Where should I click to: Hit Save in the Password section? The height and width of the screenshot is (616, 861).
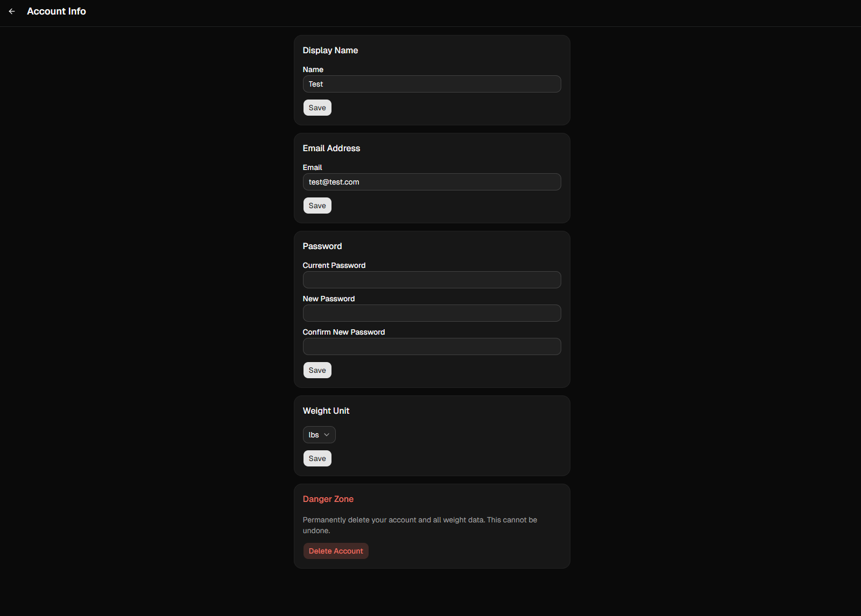pos(317,370)
